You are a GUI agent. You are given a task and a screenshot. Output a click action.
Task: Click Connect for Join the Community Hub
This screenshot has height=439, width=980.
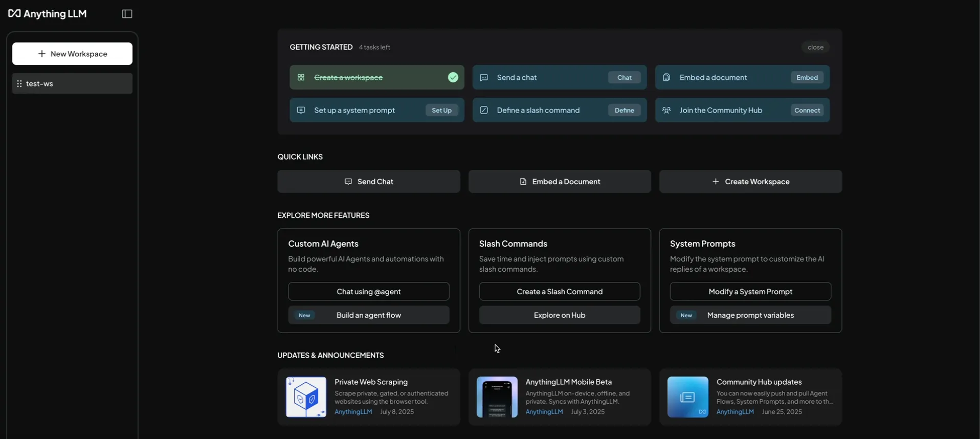coord(807,110)
